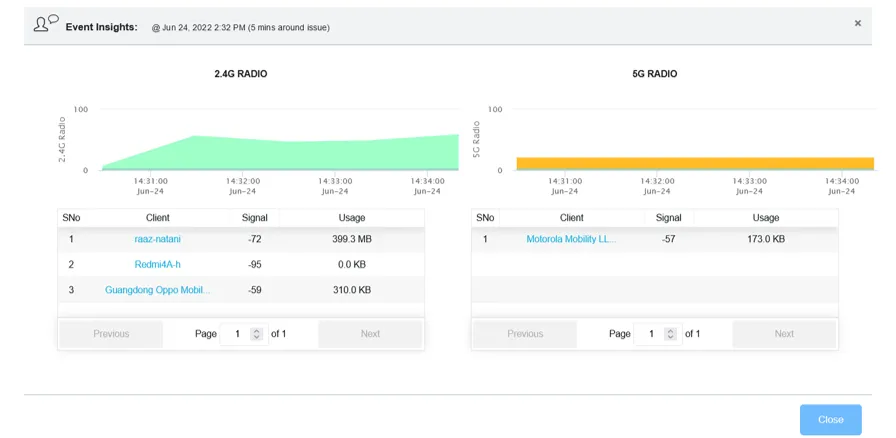Click page stepper arrows in 2.4G table pager

[x=257, y=334]
